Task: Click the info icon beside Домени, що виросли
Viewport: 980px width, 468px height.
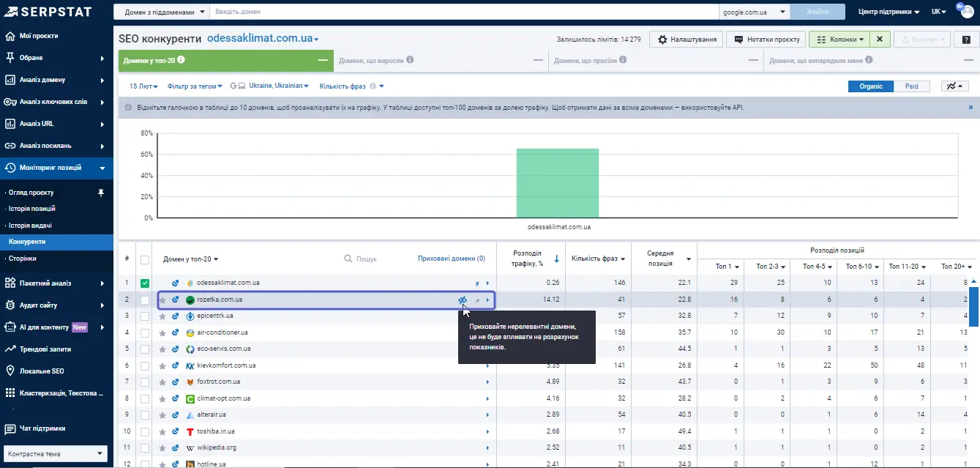Action: point(410,60)
